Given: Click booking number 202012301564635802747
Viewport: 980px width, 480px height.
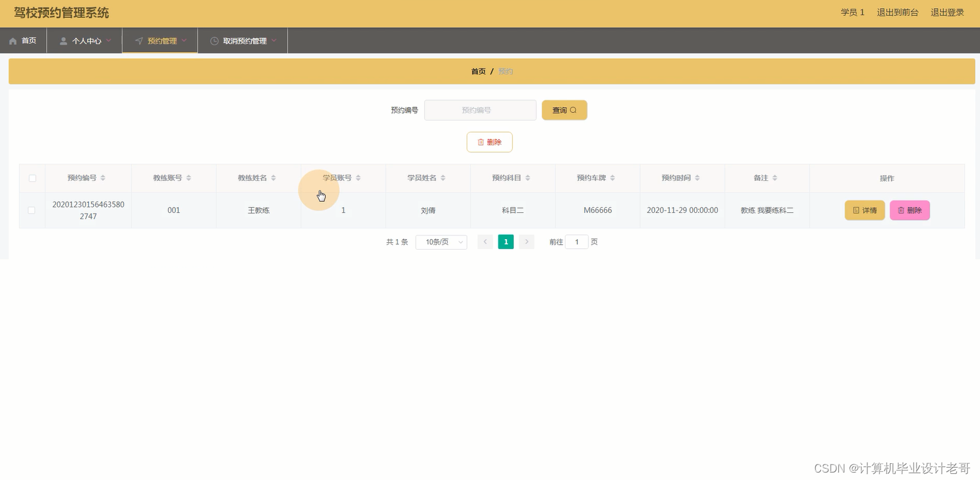Looking at the screenshot, I should pyautogui.click(x=88, y=211).
